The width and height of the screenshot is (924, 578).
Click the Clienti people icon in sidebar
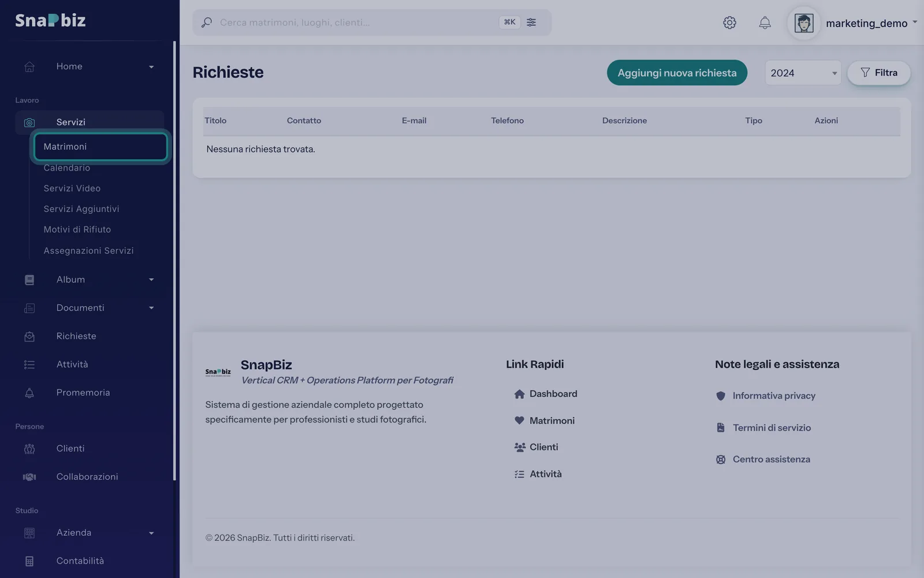click(x=29, y=449)
